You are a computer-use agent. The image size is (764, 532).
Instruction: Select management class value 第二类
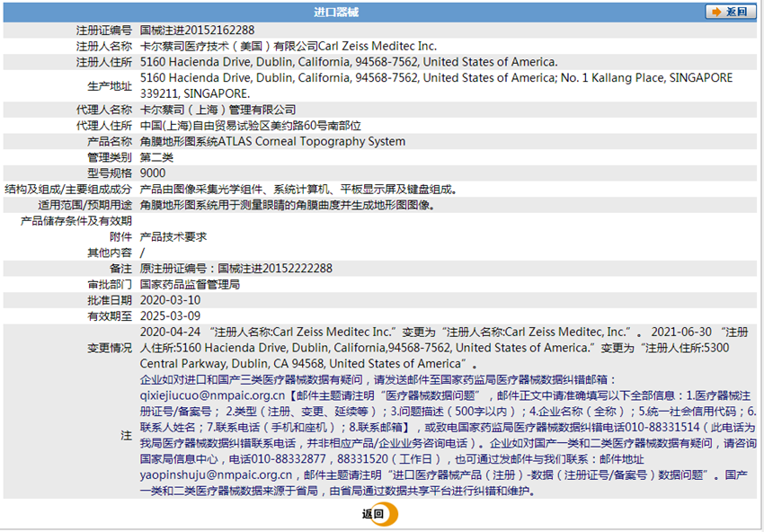157,157
